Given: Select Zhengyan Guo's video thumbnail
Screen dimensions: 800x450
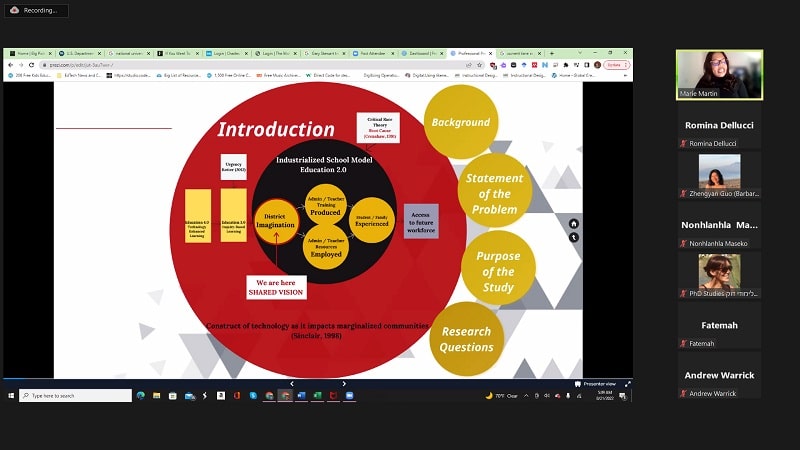Looking at the screenshot, I should [x=719, y=172].
